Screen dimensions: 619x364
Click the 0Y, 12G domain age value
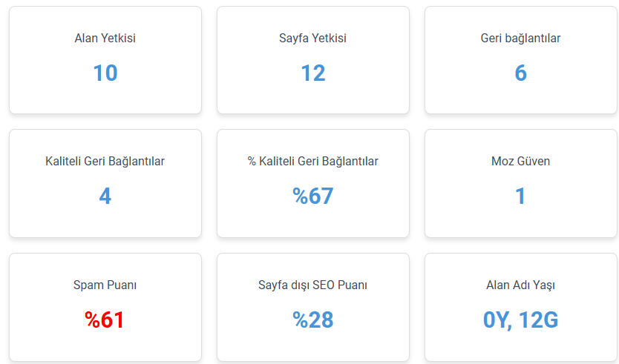tap(521, 320)
